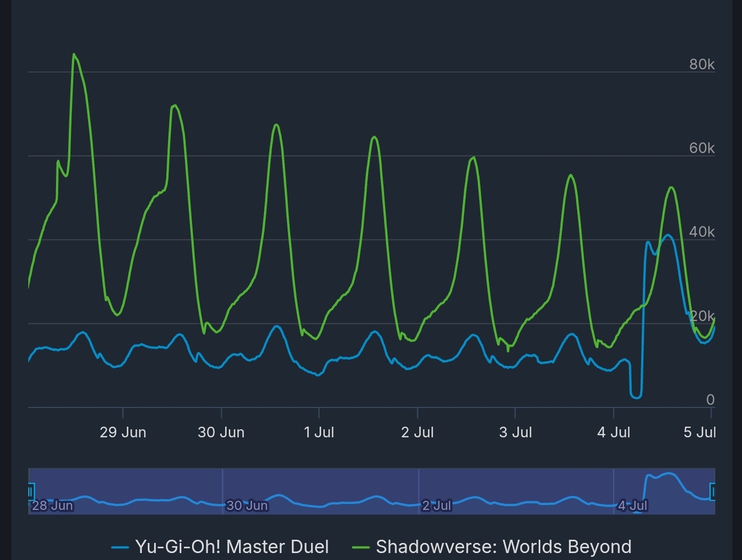742x560 pixels.
Task: Click the blue line's peak near 40k
Action: point(667,235)
